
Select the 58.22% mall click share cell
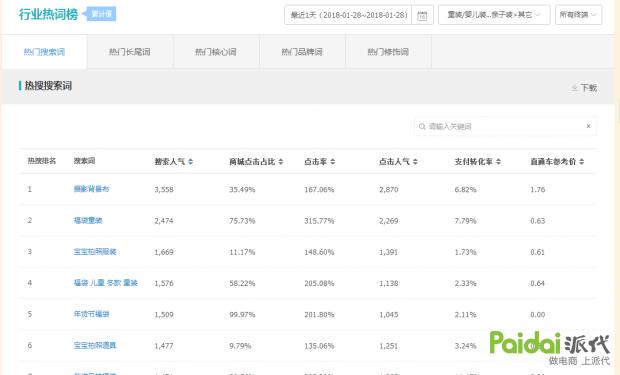click(242, 283)
